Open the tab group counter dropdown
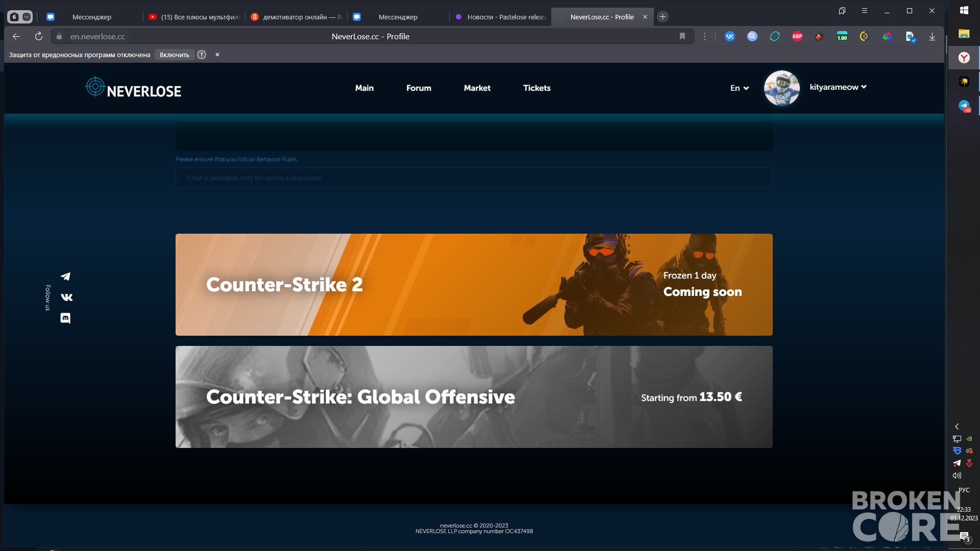Screen dimensions: 980x551 point(20,17)
